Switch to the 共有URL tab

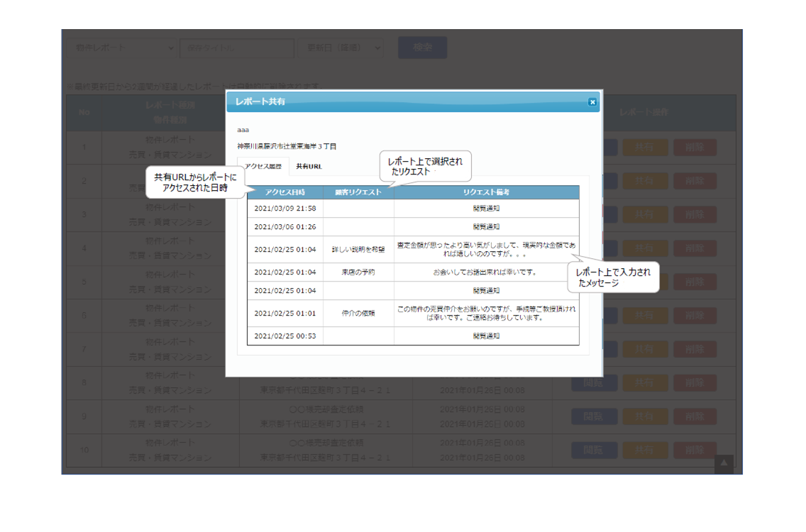[x=309, y=166]
